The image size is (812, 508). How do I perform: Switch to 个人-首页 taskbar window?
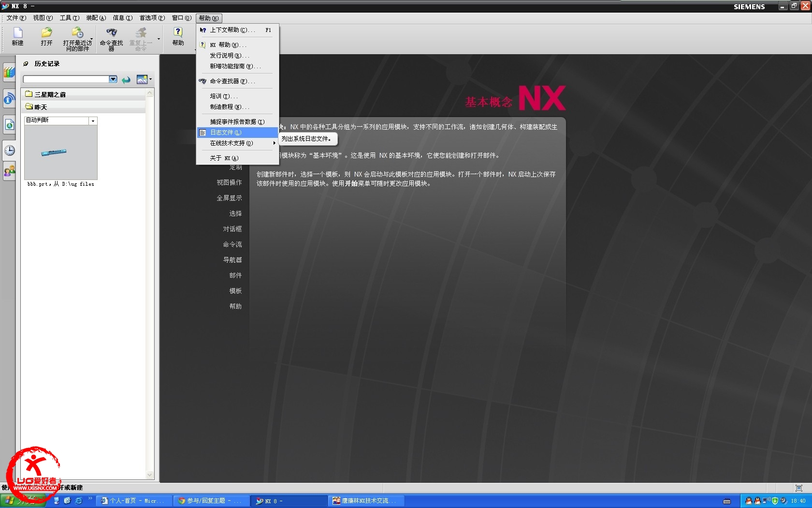click(x=133, y=501)
